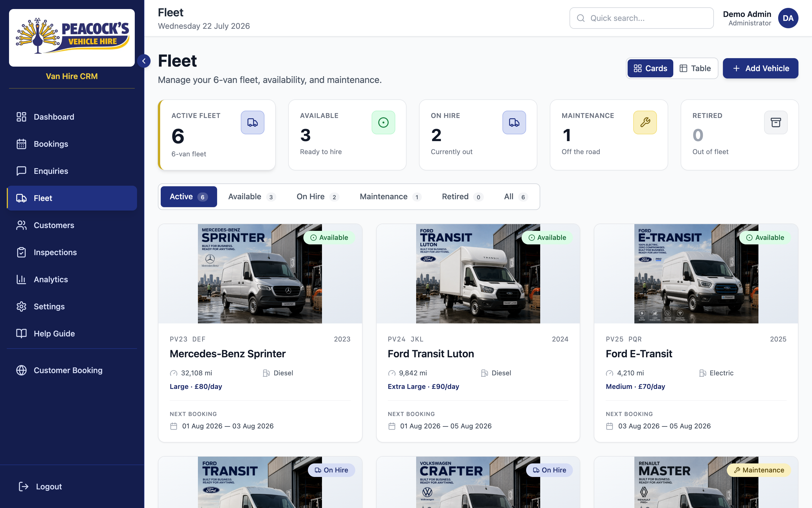Click calendar icon beside 01 Aug — 05 Aug booking
Viewport: 812px width, 508px height.
tap(392, 426)
